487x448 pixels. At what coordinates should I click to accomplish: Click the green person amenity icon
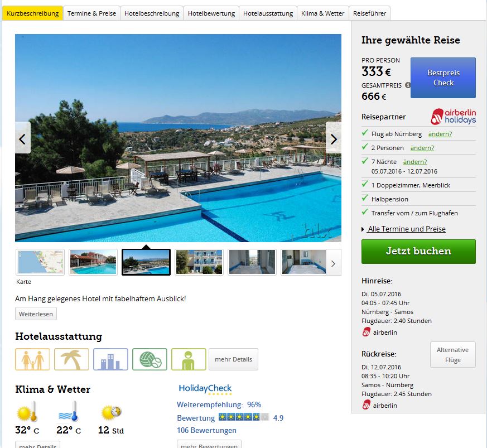click(x=189, y=359)
